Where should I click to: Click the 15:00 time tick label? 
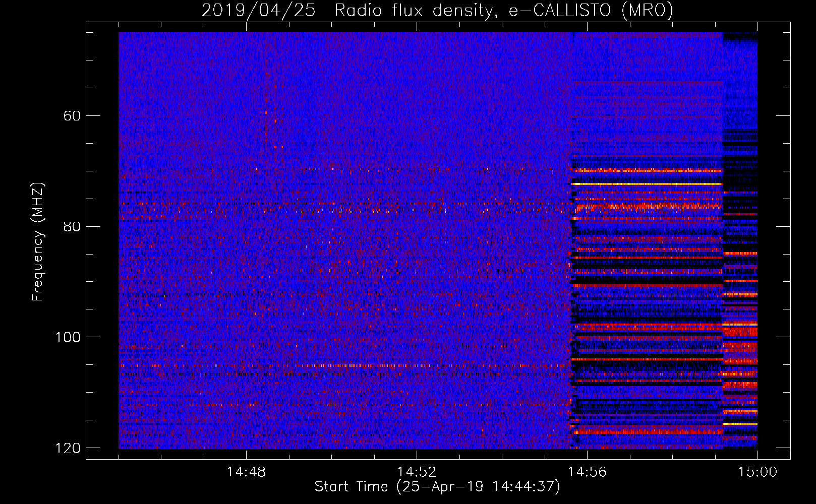click(x=757, y=472)
